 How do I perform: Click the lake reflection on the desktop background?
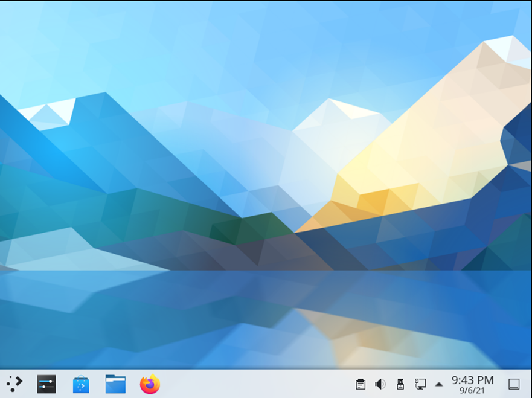coord(264,319)
